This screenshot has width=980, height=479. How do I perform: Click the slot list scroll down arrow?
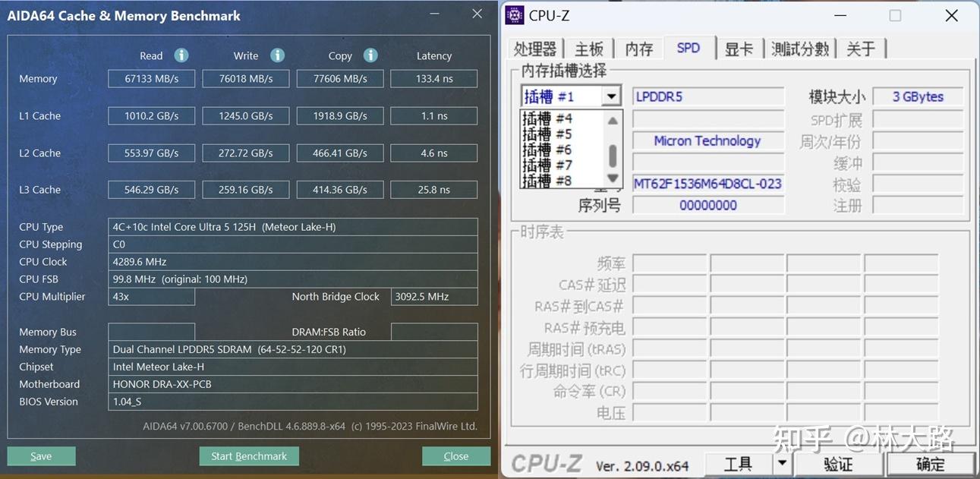click(x=613, y=179)
